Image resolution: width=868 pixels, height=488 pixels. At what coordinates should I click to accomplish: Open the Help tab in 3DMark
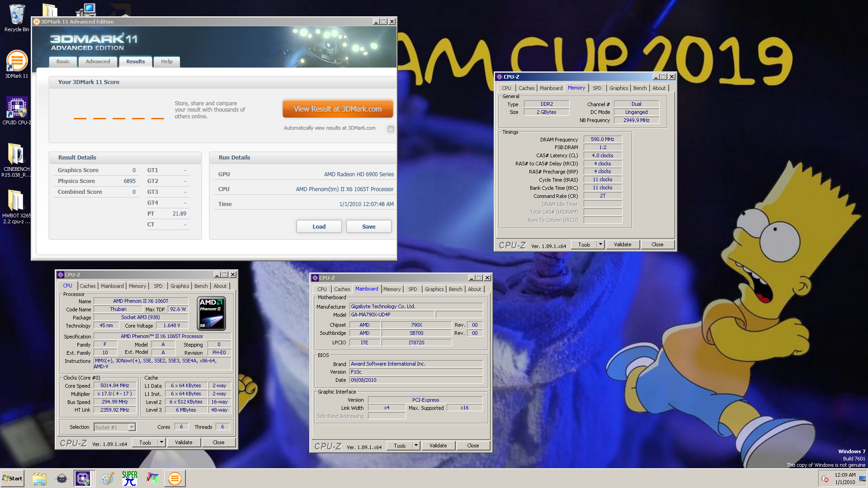pyautogui.click(x=166, y=61)
